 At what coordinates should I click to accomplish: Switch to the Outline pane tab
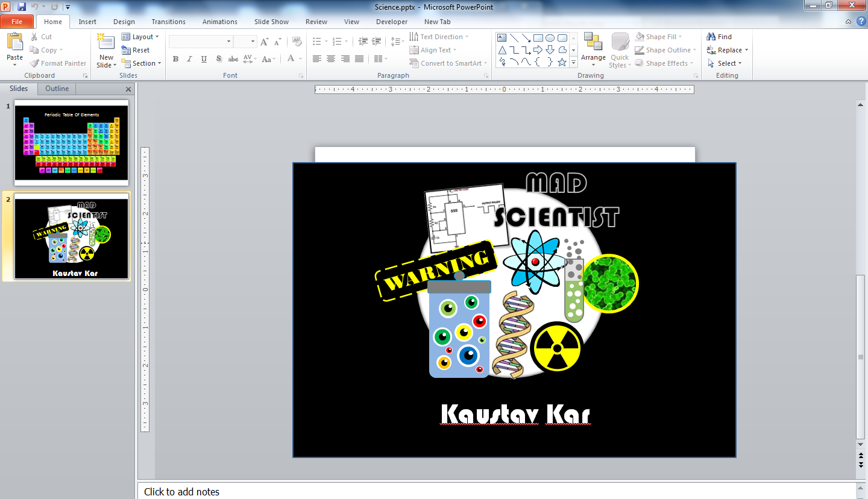(x=57, y=89)
